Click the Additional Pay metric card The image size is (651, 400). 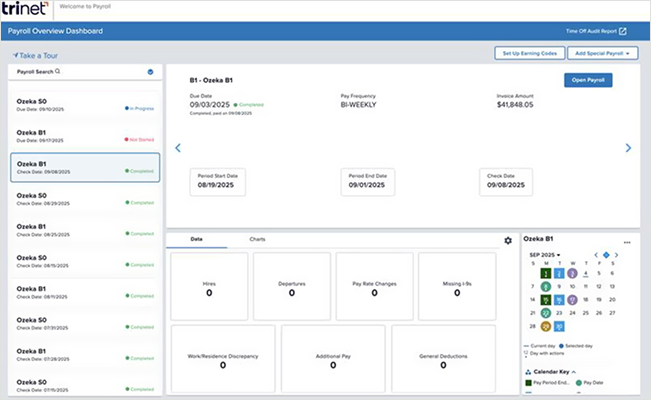333,359
